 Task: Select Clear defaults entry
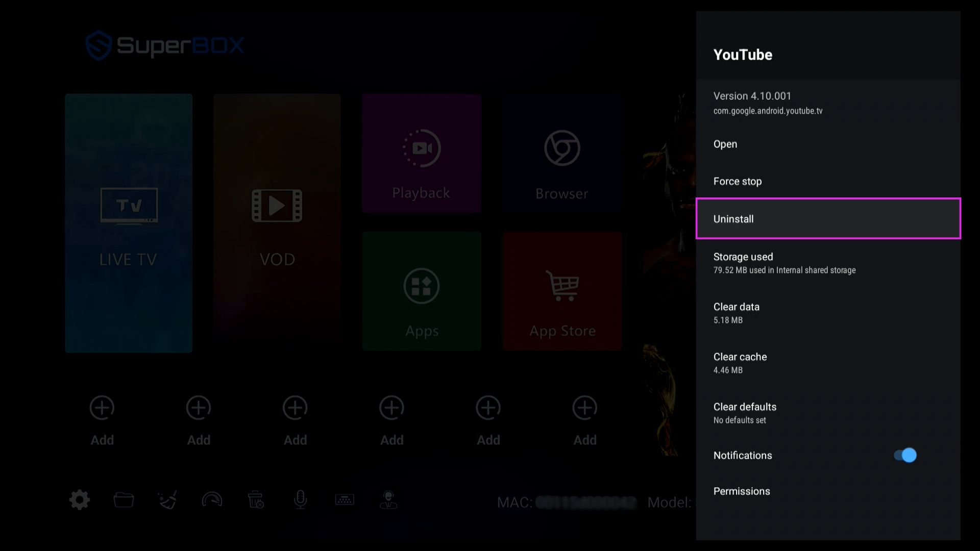point(828,413)
